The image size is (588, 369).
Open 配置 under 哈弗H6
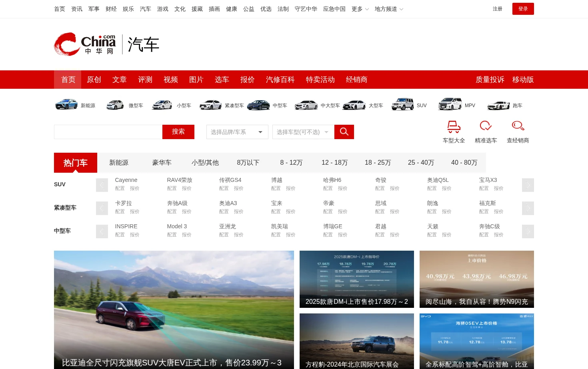tap(328, 188)
